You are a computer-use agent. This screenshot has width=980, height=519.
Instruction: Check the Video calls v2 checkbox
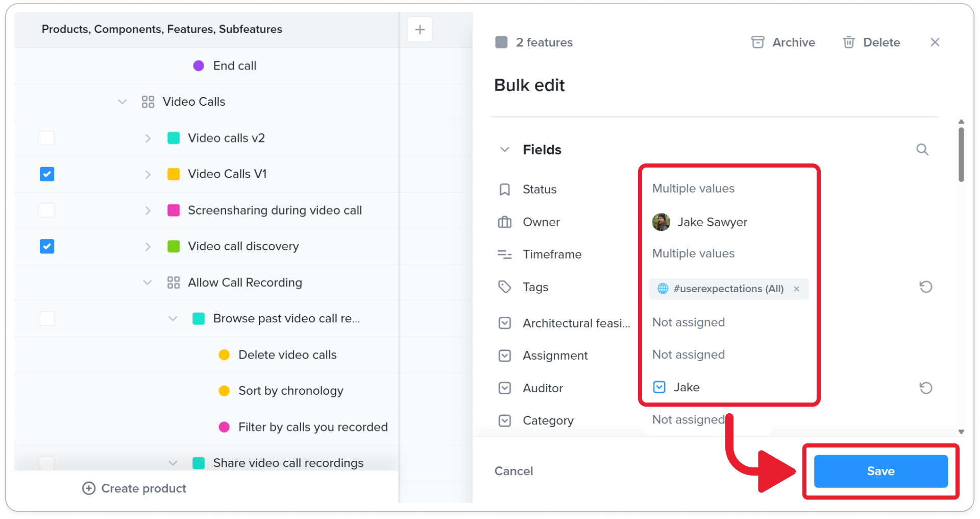pyautogui.click(x=47, y=138)
